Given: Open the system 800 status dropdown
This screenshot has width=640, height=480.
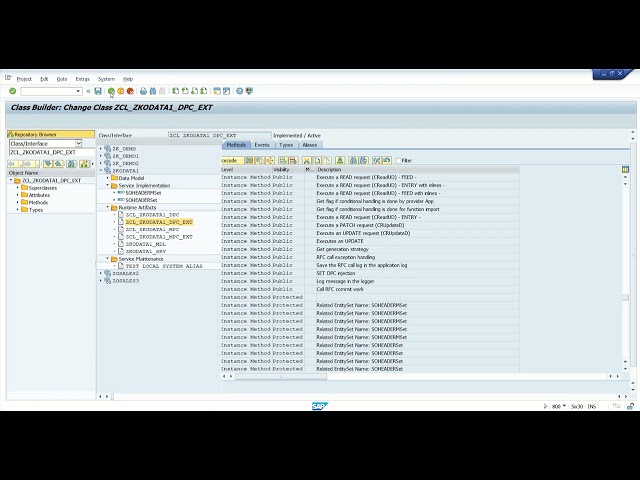Looking at the screenshot, I should 564,406.
